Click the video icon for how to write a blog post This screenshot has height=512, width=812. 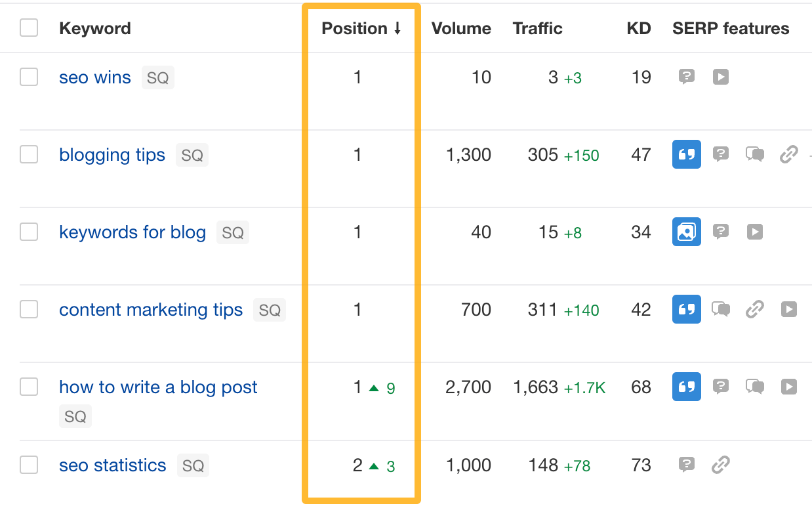[x=788, y=387]
